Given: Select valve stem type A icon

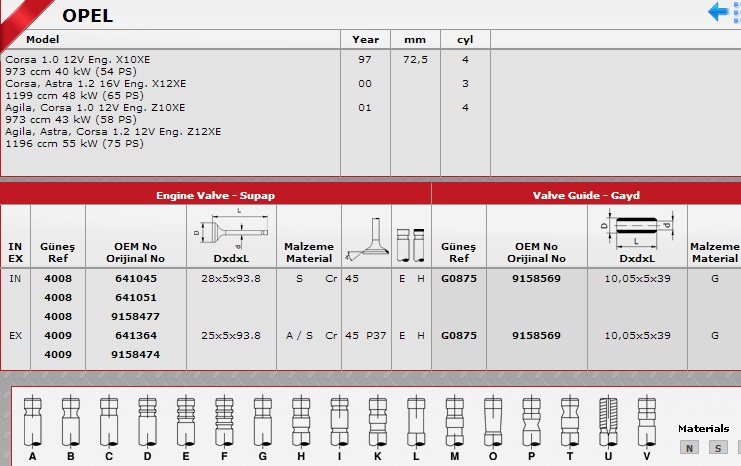Looking at the screenshot, I should tap(33, 418).
